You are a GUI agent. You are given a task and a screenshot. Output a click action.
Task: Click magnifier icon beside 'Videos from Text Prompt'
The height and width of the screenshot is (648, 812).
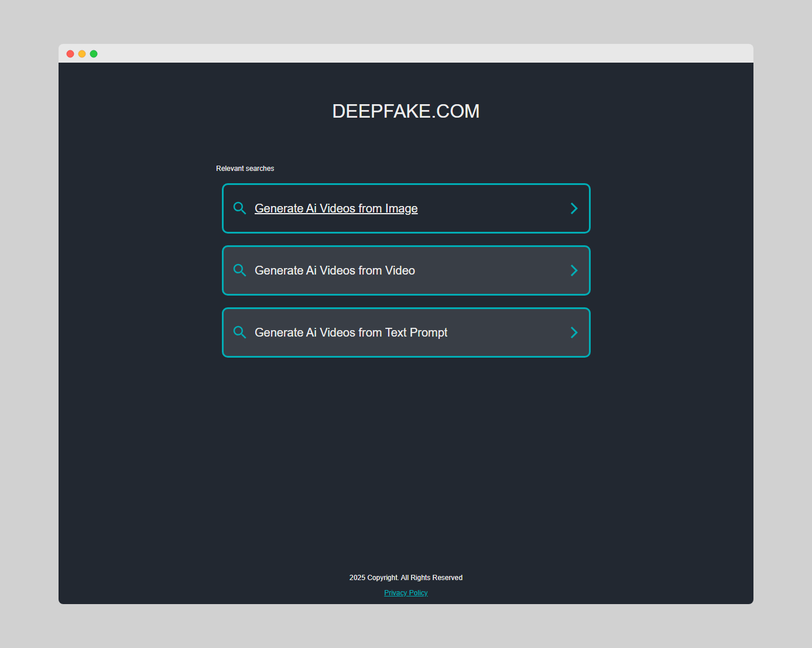pos(239,332)
